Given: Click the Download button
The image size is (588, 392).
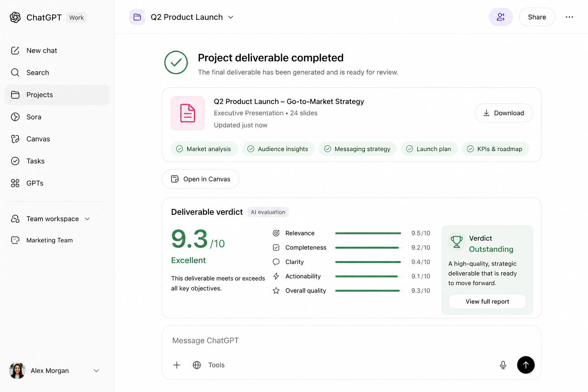Looking at the screenshot, I should pos(503,113).
